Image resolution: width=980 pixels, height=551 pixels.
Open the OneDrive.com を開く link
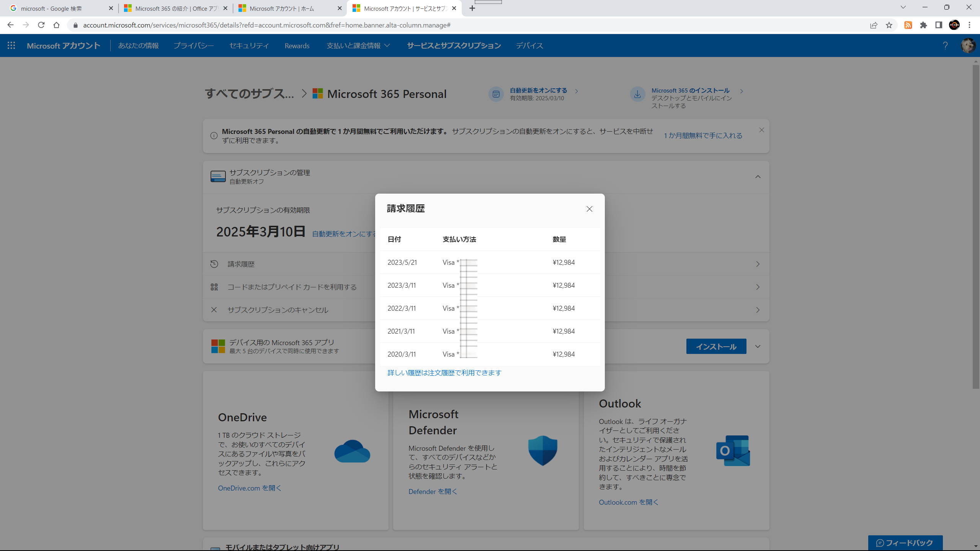(250, 488)
